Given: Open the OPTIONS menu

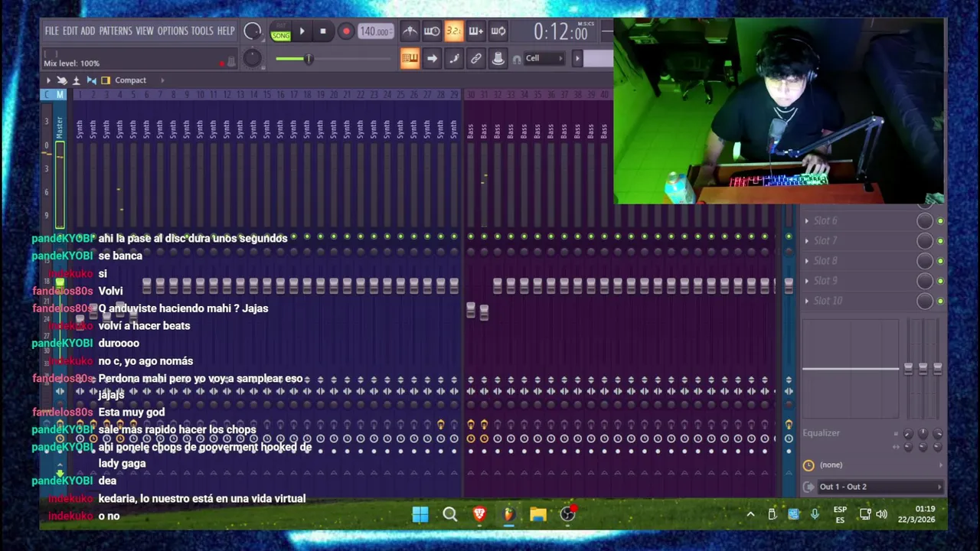Looking at the screenshot, I should point(172,31).
